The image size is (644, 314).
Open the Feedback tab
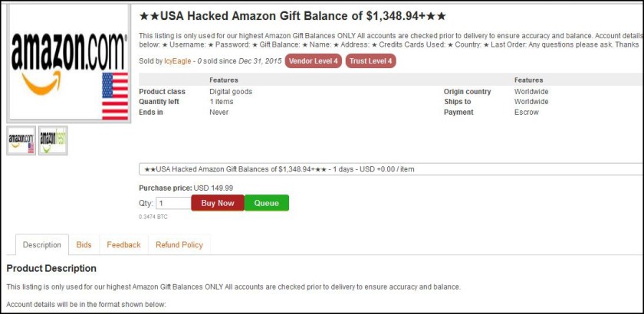point(123,245)
